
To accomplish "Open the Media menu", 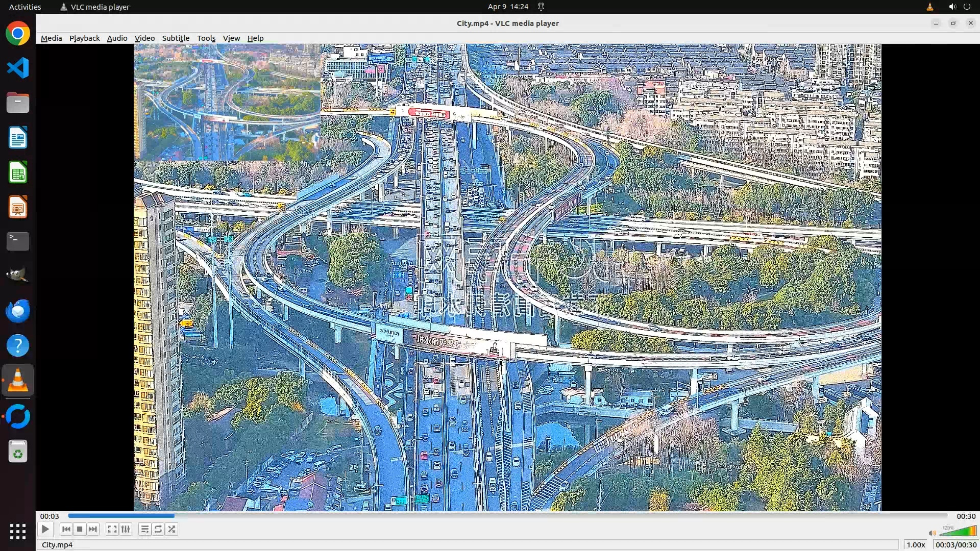I will (51, 38).
